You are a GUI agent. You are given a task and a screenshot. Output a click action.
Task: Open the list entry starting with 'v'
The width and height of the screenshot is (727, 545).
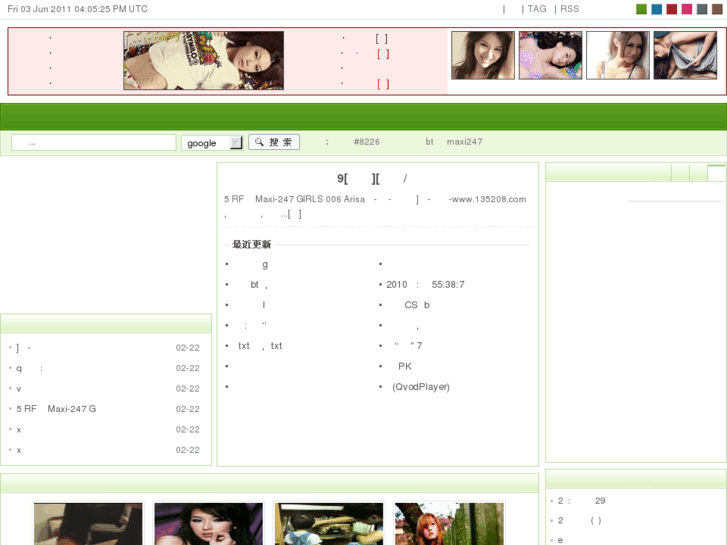(x=19, y=389)
